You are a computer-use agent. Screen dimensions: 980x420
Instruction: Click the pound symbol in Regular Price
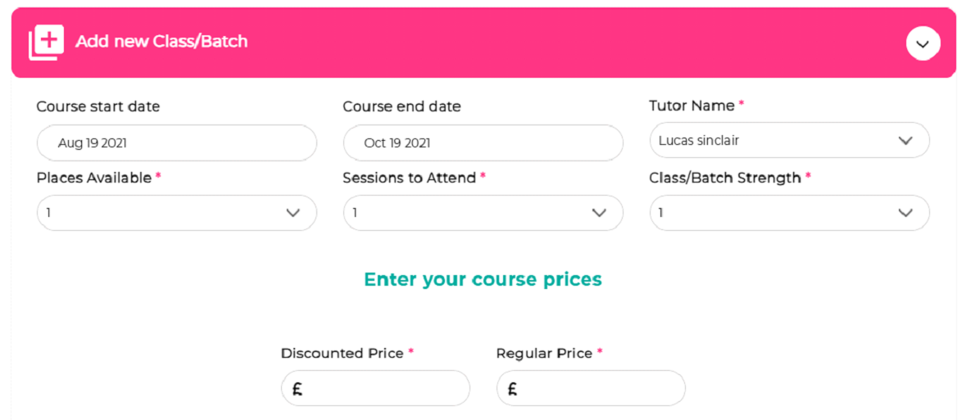[x=512, y=390]
